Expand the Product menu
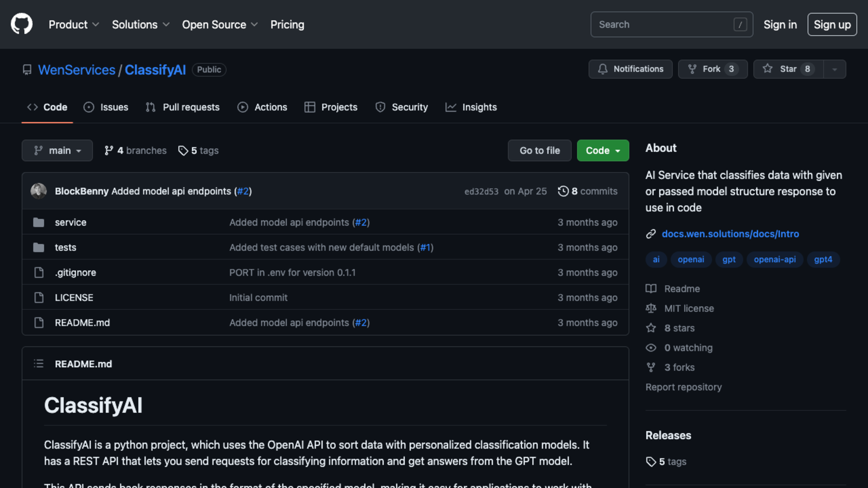Image resolution: width=868 pixels, height=488 pixels. [74, 25]
